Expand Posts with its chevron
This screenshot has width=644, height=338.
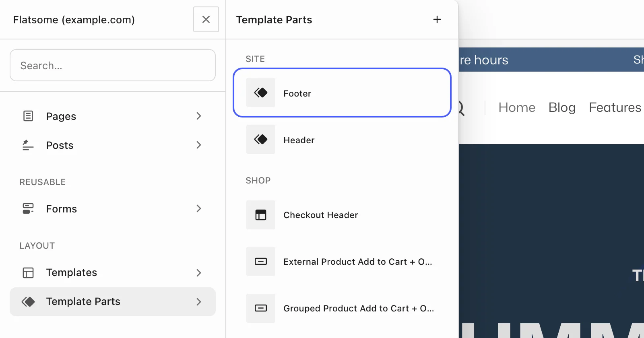[x=198, y=145]
